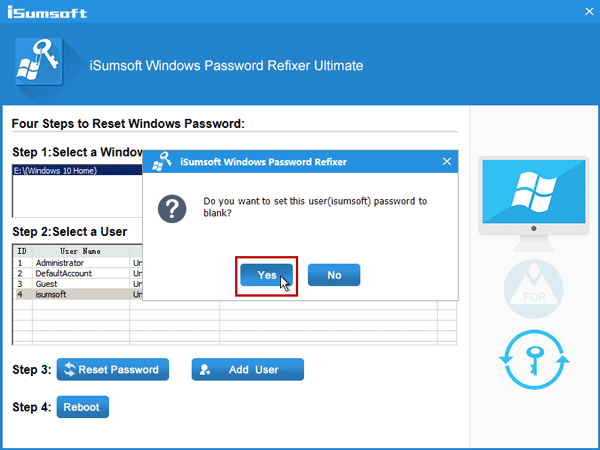Click the Add User button
600x450 pixels.
coord(248,369)
